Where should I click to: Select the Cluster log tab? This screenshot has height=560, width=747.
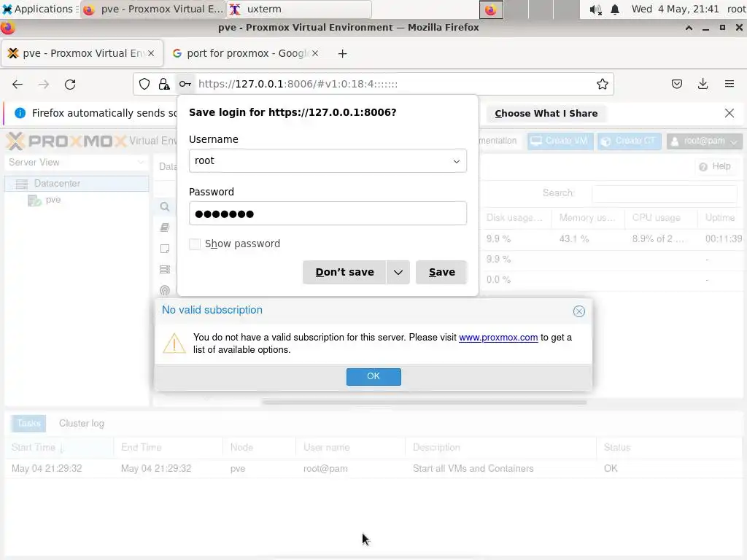point(82,424)
